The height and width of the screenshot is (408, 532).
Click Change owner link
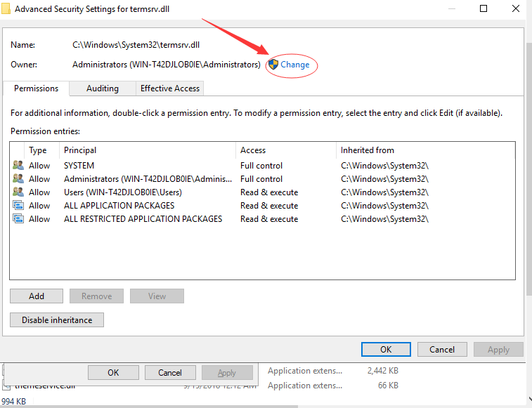[x=294, y=65]
